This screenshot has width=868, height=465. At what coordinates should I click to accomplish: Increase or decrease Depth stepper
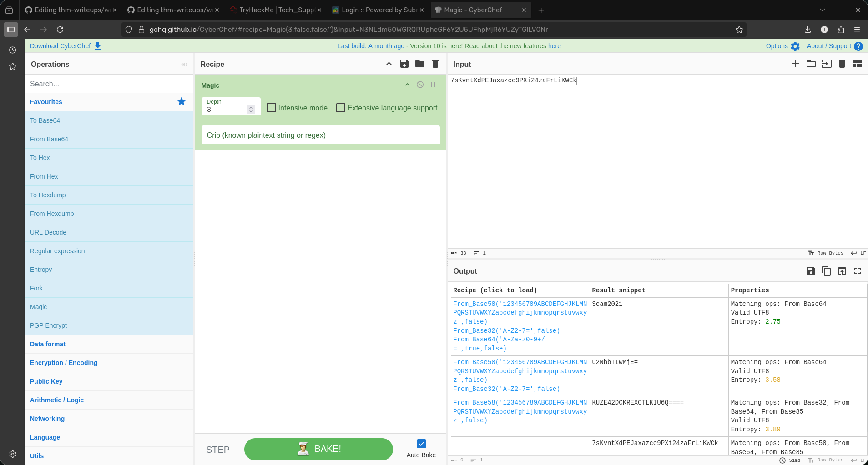(251, 110)
